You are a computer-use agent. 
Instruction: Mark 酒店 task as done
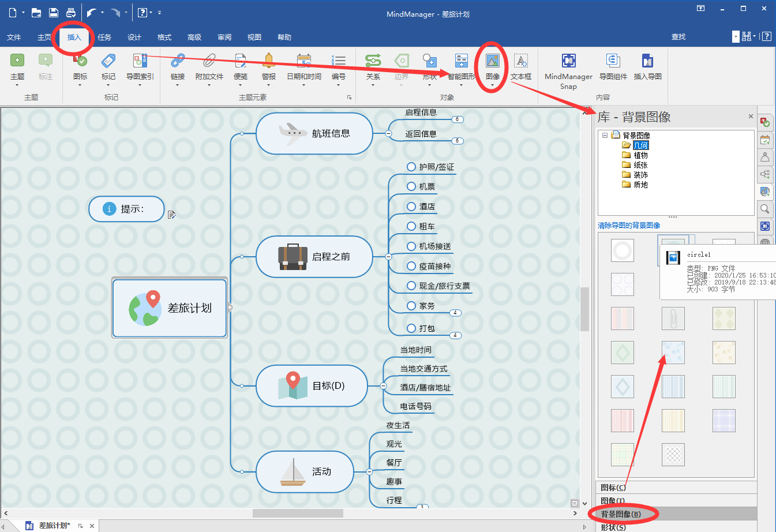(411, 206)
